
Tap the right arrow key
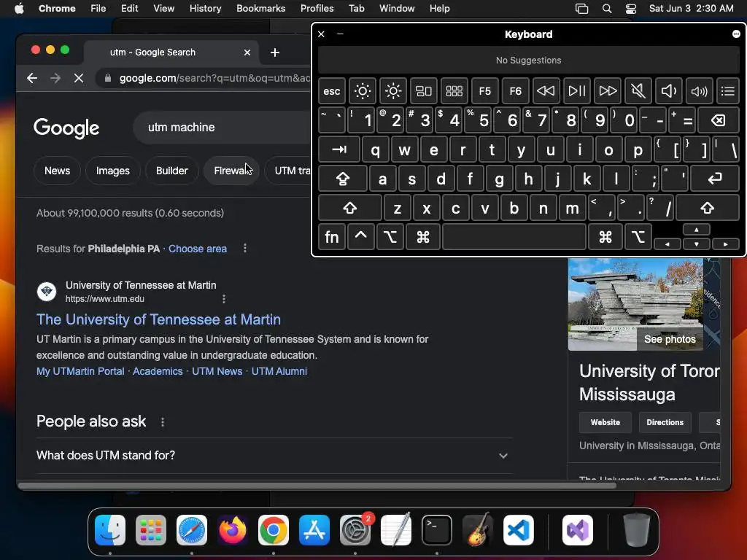click(726, 244)
